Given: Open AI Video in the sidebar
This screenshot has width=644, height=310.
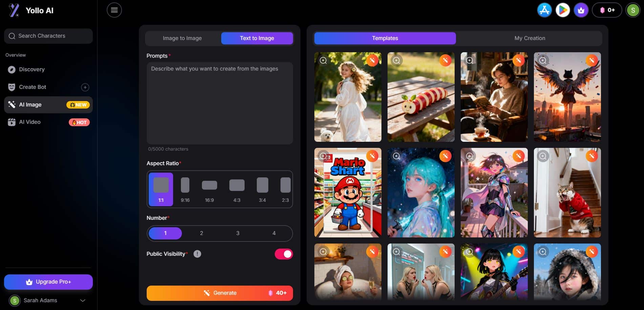Looking at the screenshot, I should (x=48, y=122).
